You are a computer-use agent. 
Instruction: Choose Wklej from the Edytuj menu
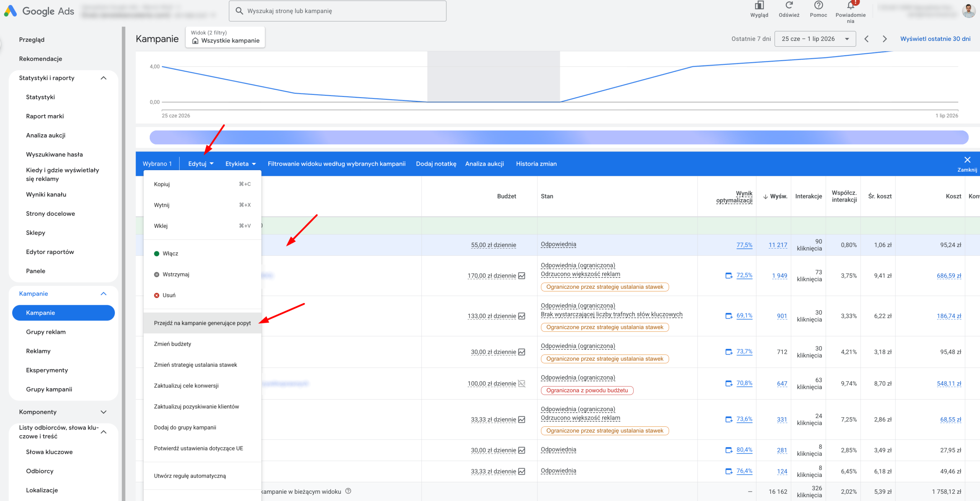pos(202,226)
